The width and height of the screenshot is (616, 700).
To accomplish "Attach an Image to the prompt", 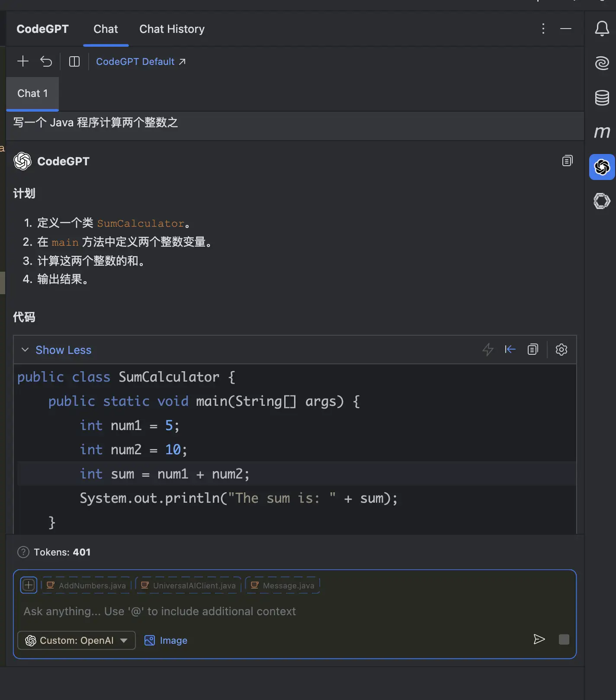I will click(166, 640).
